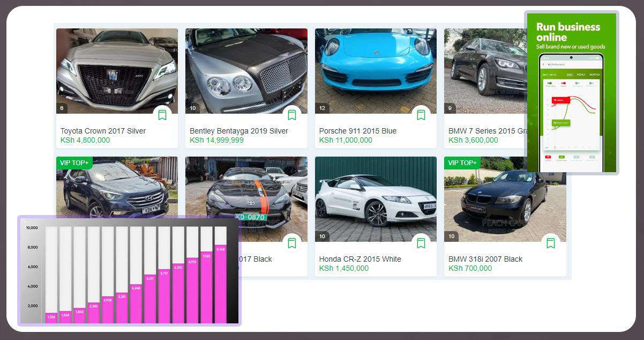This screenshot has width=644, height=340.
Task: Click 'Sell brand new or used goods' text
Action: (x=571, y=47)
